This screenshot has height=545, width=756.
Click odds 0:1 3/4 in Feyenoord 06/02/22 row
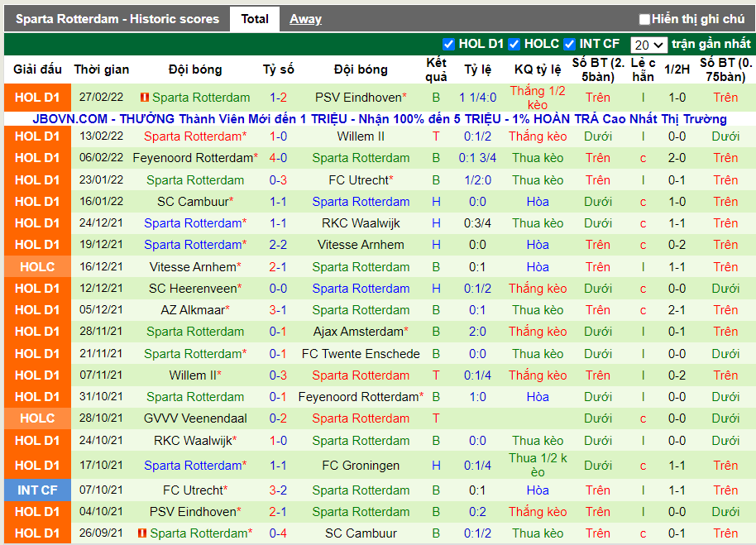477,158
